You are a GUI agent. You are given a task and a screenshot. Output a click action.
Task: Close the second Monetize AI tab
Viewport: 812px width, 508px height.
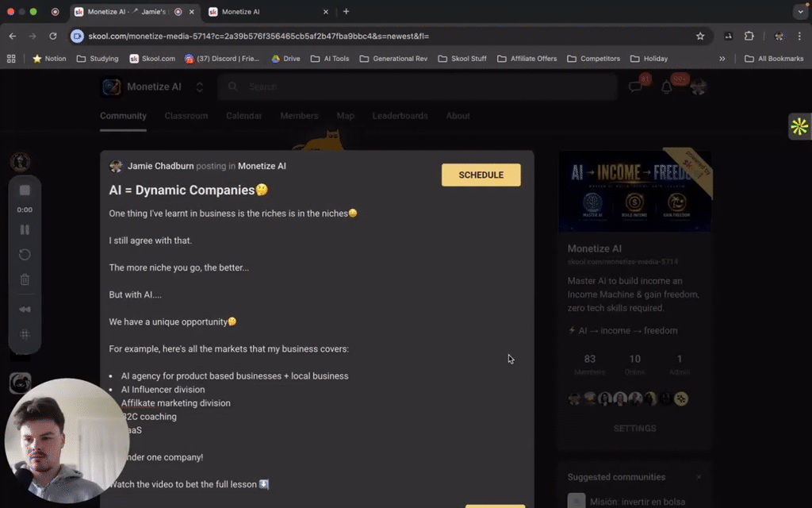326,11
